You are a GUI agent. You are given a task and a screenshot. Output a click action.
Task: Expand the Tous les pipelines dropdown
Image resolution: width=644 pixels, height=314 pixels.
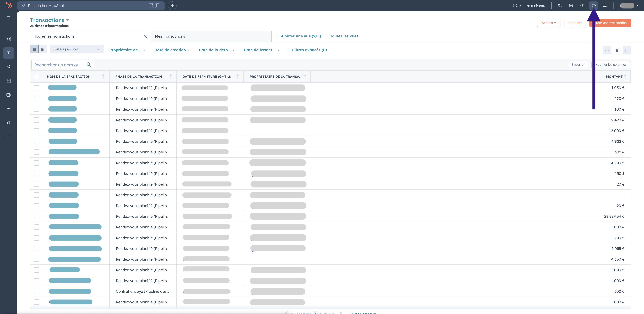point(76,49)
